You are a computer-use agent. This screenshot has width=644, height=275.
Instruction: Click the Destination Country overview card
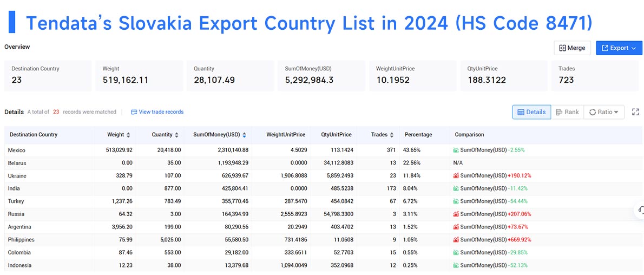coord(48,76)
